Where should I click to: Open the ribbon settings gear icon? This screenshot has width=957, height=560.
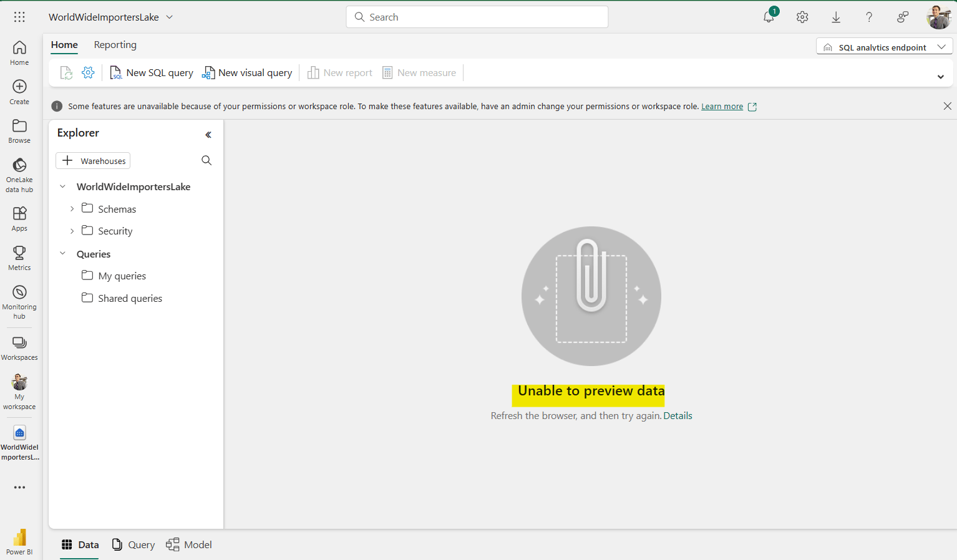(88, 73)
